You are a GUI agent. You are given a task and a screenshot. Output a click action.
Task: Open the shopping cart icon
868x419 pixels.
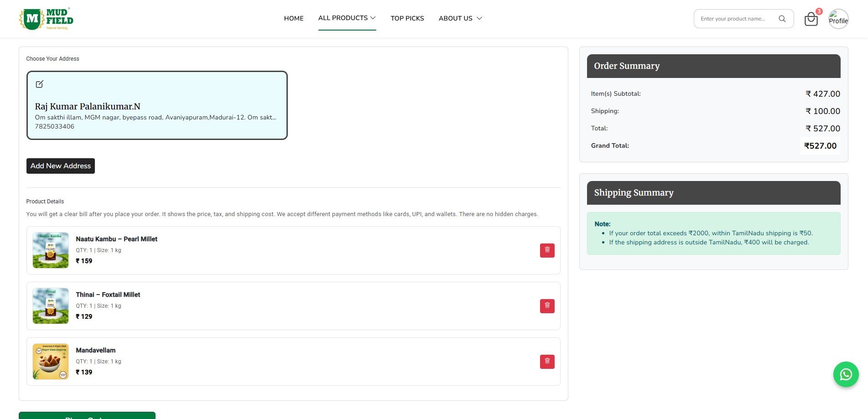point(811,19)
